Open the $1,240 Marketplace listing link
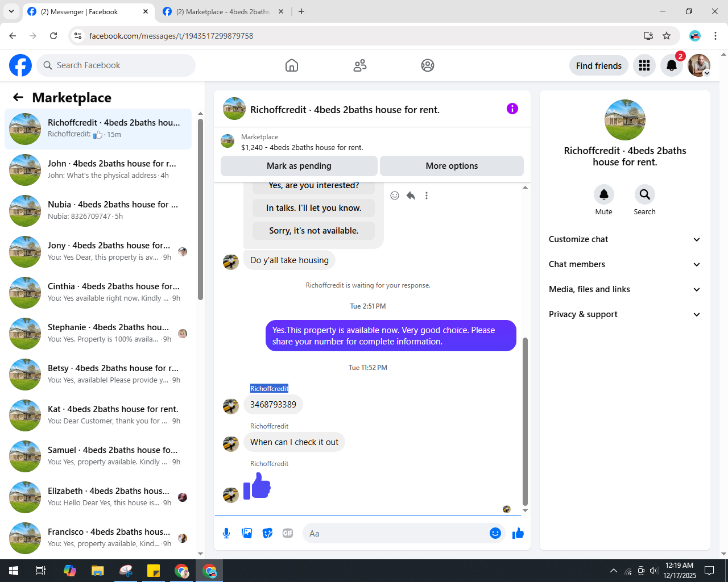Viewport: 728px width, 582px height. (x=302, y=147)
